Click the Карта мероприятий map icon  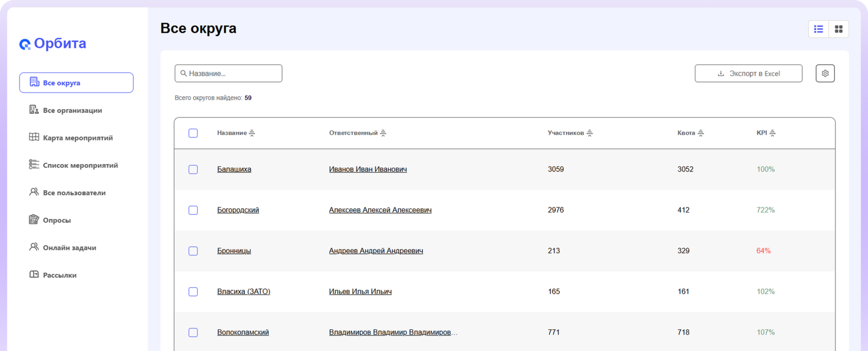coord(34,137)
